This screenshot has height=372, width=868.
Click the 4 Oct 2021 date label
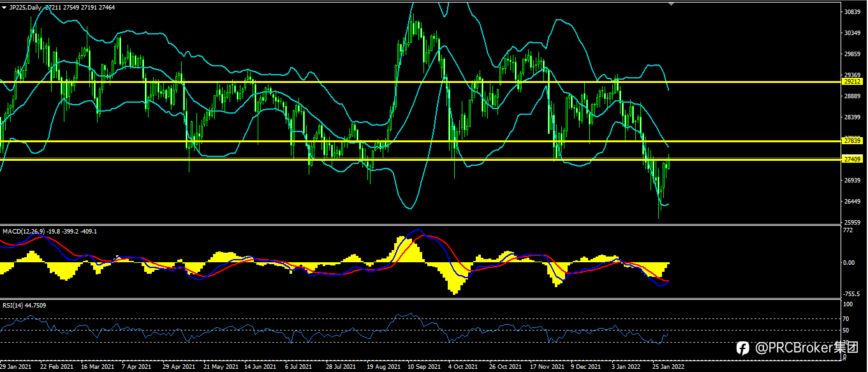(463, 368)
